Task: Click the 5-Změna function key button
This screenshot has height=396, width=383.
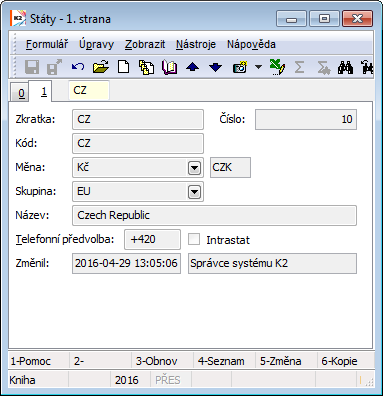Action: point(286,361)
